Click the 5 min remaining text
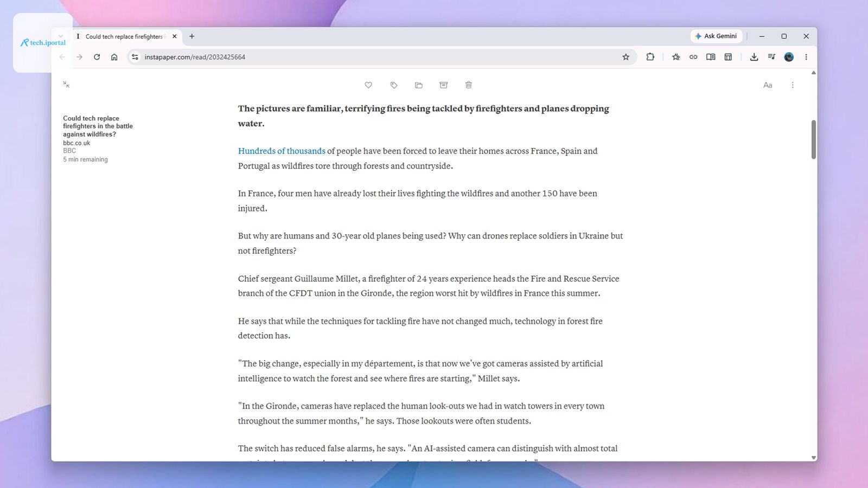Viewport: 868px width, 488px height. click(85, 159)
